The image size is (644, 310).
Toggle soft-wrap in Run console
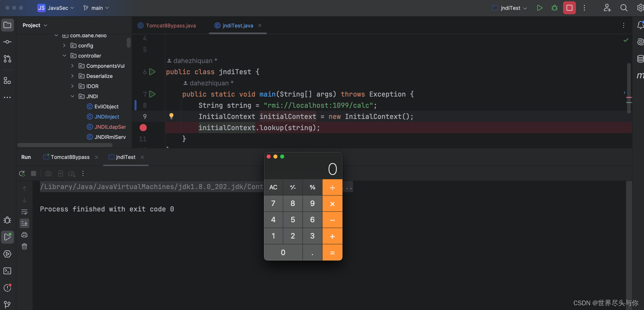point(24,212)
